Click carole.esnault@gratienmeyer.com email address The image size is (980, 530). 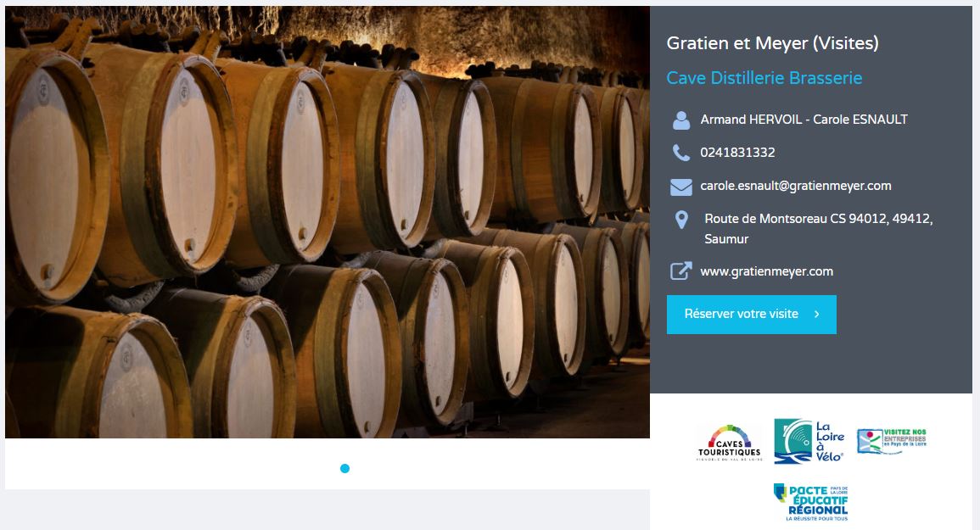(x=796, y=186)
